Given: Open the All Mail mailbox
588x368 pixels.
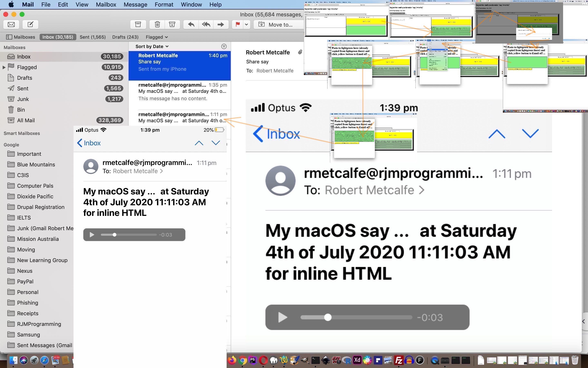Looking at the screenshot, I should (x=64, y=120).
